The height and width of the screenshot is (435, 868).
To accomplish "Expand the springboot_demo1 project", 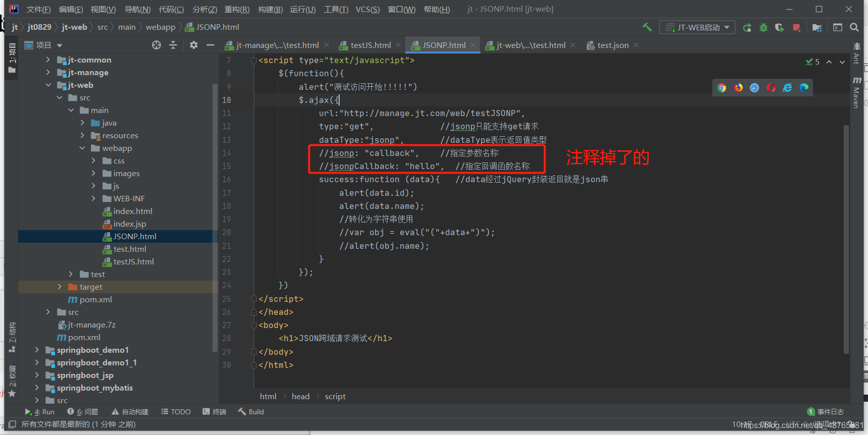I will tap(37, 350).
